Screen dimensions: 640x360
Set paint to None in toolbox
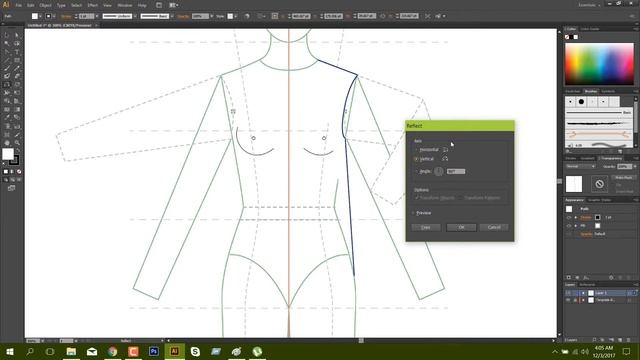(x=19, y=172)
